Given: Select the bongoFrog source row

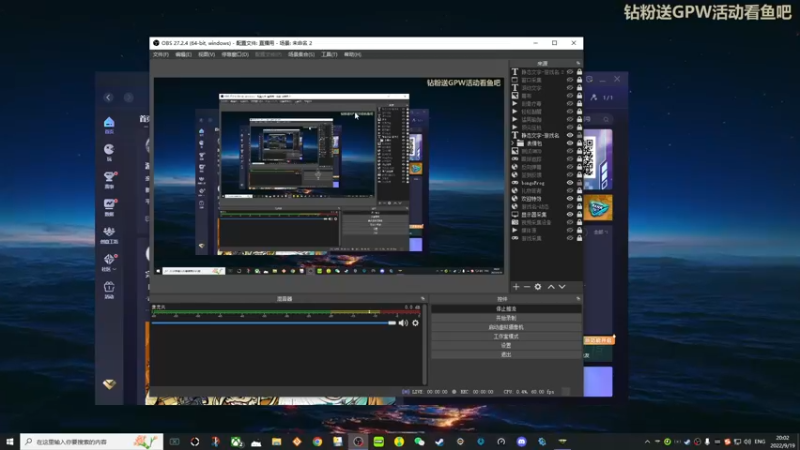Looking at the screenshot, I should click(x=546, y=183).
